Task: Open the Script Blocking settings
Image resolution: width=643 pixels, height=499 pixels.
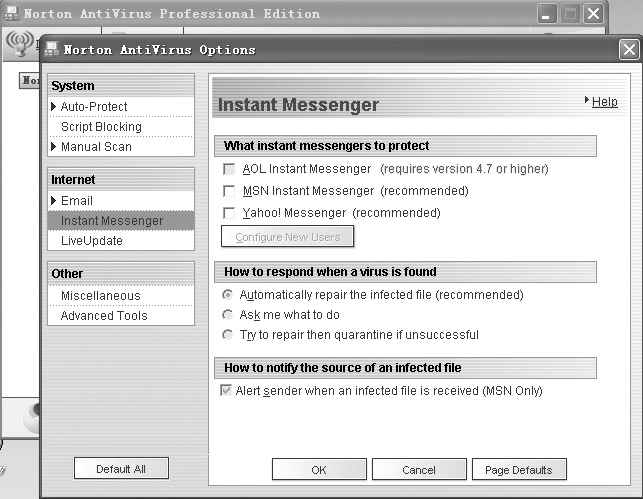Action: (x=101, y=127)
